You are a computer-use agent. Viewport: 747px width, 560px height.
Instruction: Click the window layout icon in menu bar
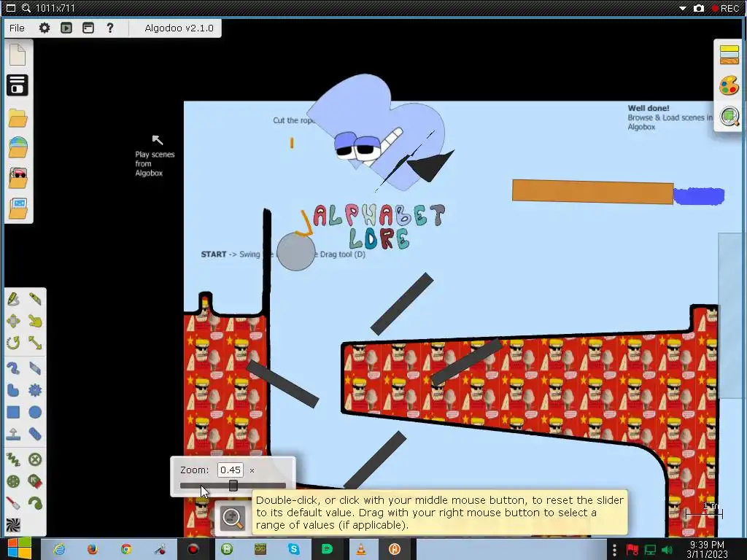pos(88,28)
